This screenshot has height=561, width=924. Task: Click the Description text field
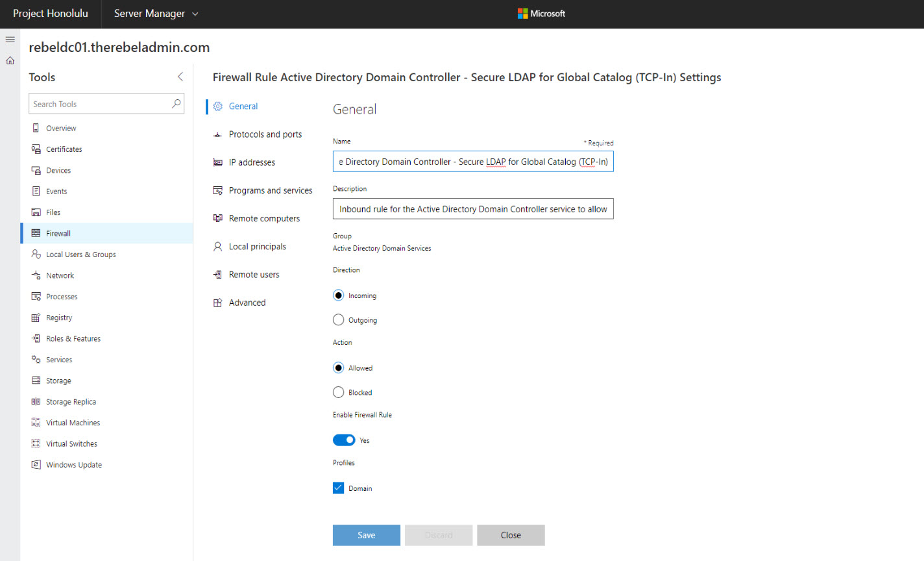pos(473,209)
